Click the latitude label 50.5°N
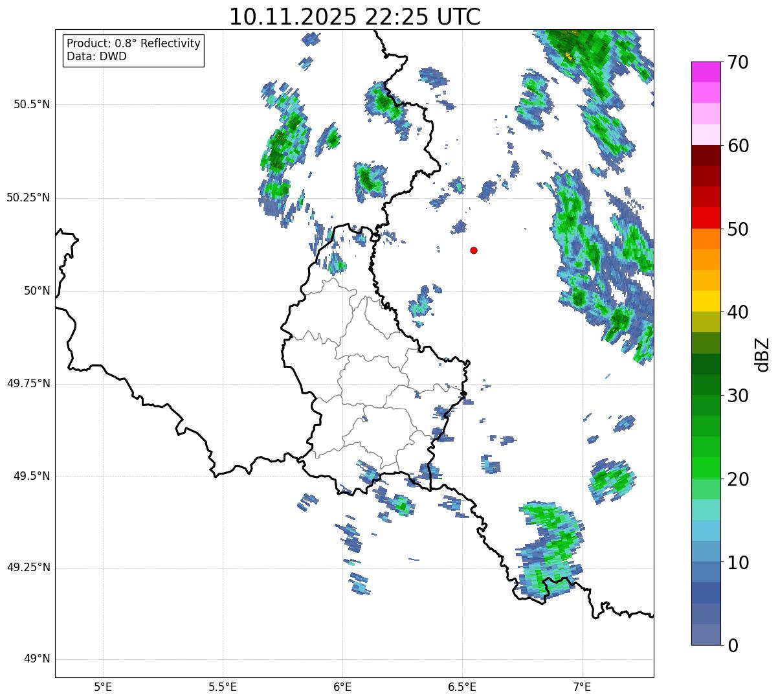The width and height of the screenshot is (778, 700). click(x=32, y=104)
